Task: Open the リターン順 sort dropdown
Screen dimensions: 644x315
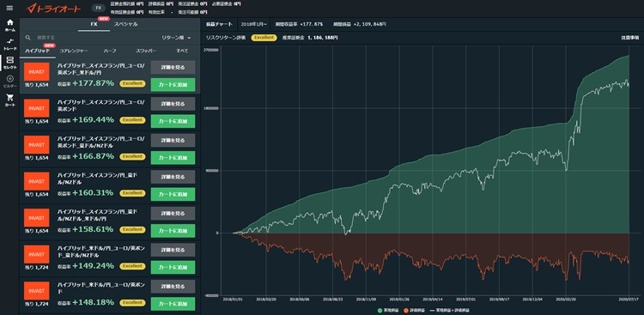Action: click(x=176, y=38)
